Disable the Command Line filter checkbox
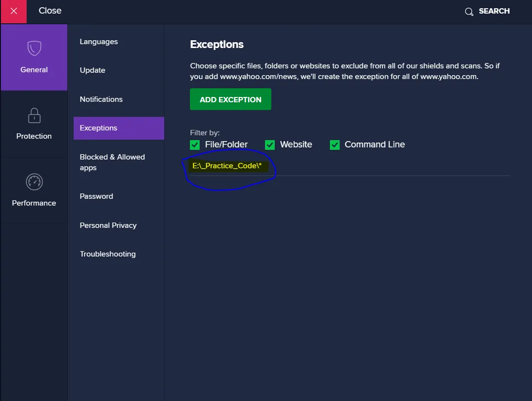532x401 pixels. click(x=335, y=144)
